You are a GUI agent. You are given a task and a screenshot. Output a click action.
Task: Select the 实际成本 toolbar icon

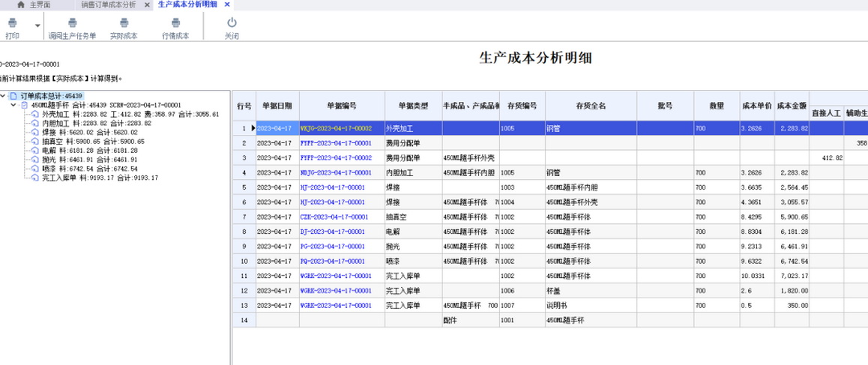coord(124,23)
